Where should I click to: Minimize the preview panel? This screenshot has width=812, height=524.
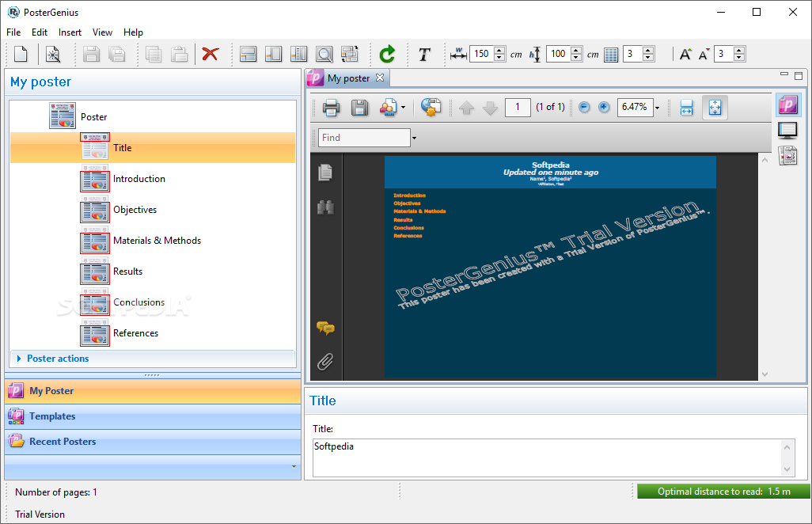(784, 74)
